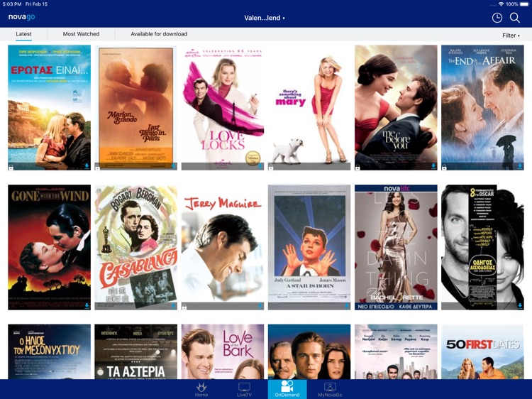
Task: Open the viewing history clock icon
Action: (x=497, y=18)
